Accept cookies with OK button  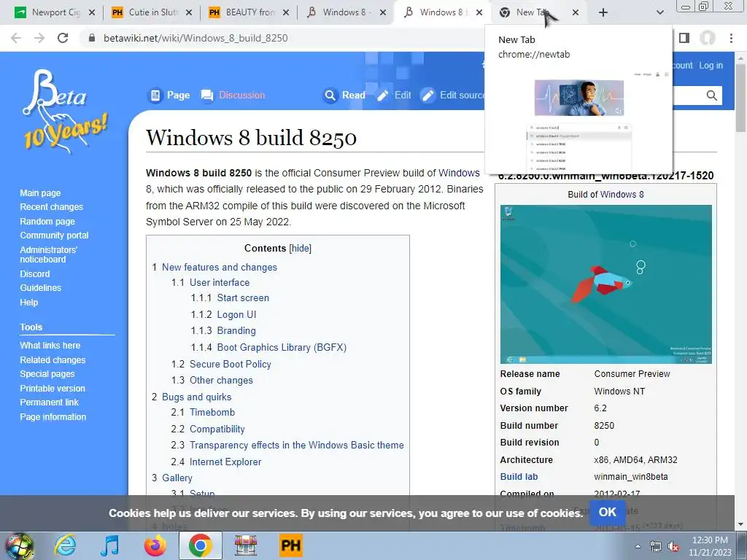(x=608, y=512)
